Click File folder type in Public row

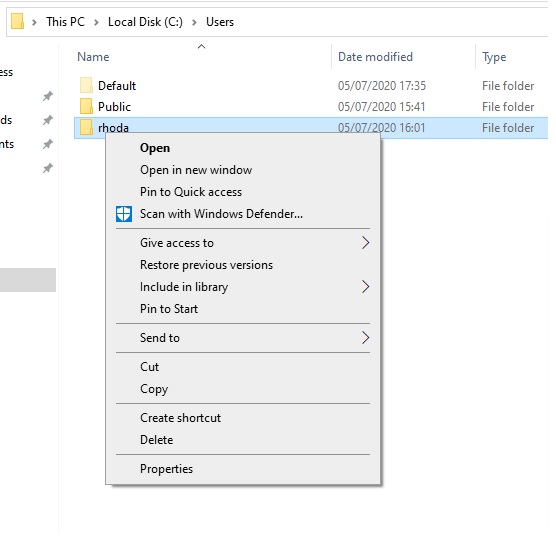pos(508,107)
